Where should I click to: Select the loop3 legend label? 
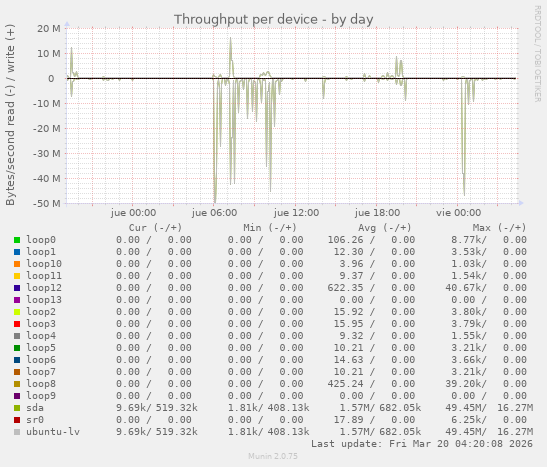point(41,324)
